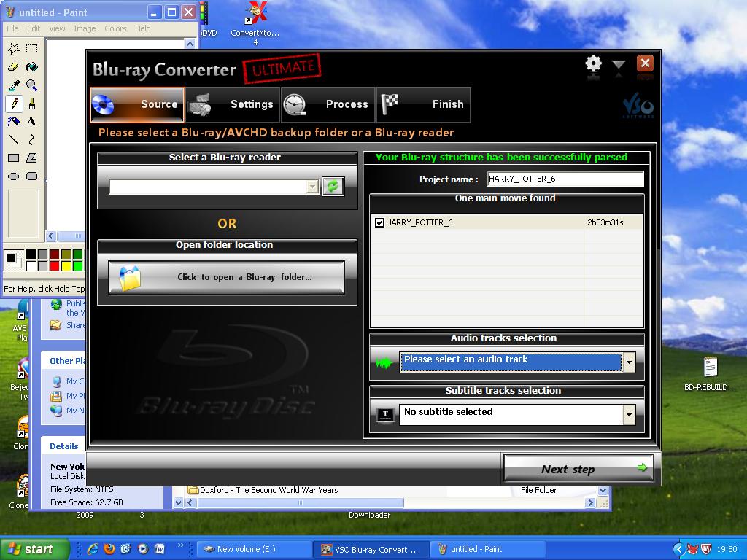Open the BD-REBUILD text file on desktop
747x560 pixels.
711,374
